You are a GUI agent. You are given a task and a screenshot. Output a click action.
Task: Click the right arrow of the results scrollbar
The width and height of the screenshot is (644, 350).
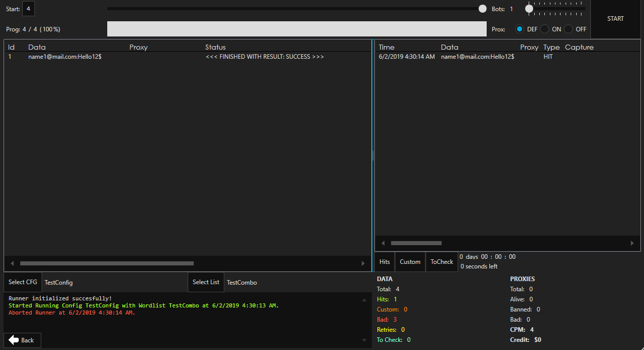coord(632,243)
